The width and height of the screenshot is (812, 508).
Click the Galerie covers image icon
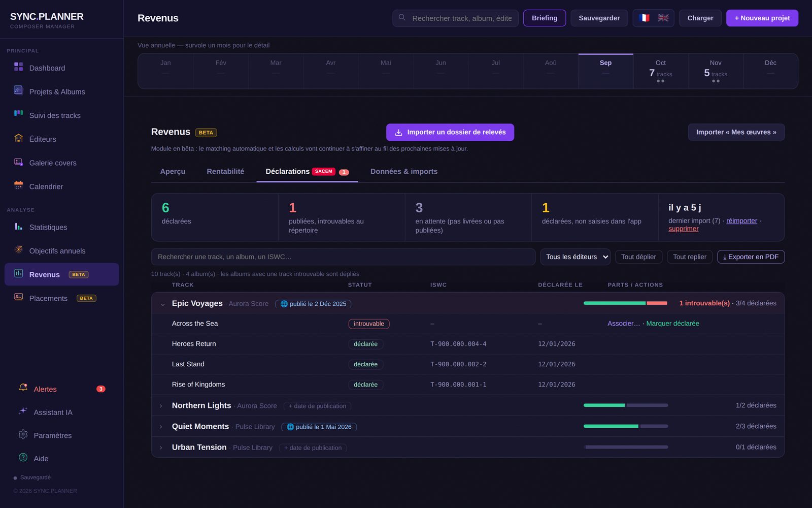(19, 162)
